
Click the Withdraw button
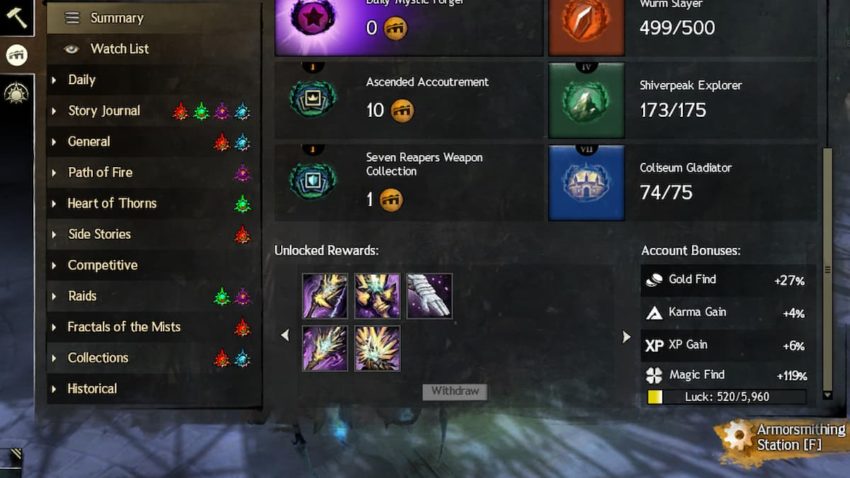(455, 391)
